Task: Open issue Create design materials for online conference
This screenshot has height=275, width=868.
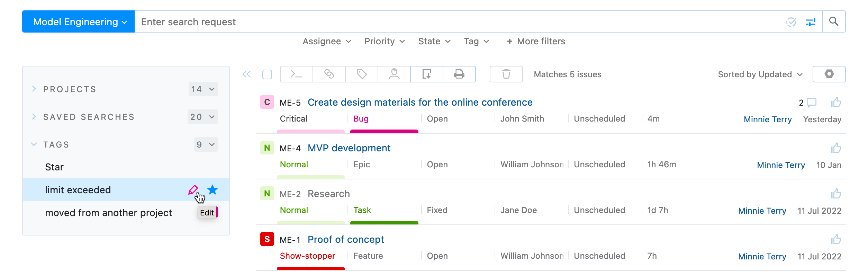Action: click(420, 103)
